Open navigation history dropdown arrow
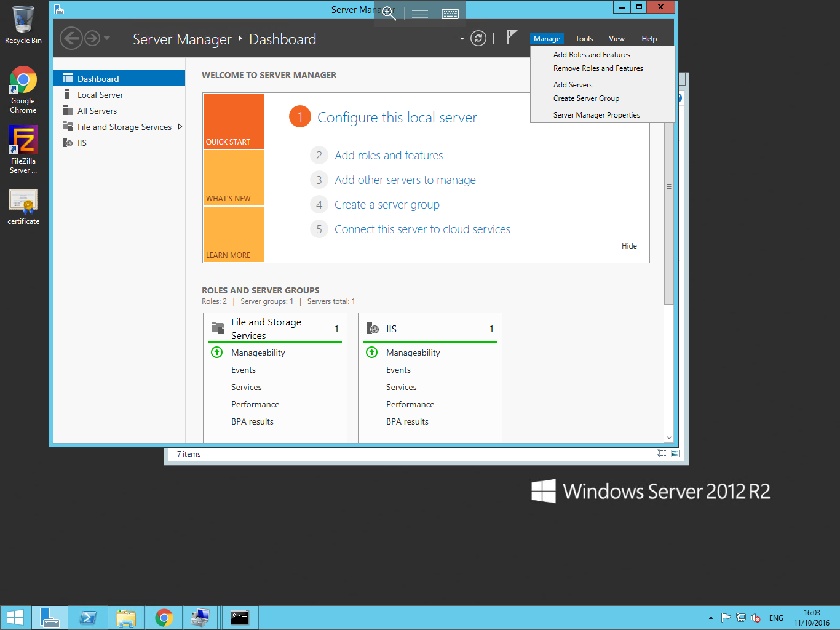This screenshot has height=630, width=840. [107, 38]
